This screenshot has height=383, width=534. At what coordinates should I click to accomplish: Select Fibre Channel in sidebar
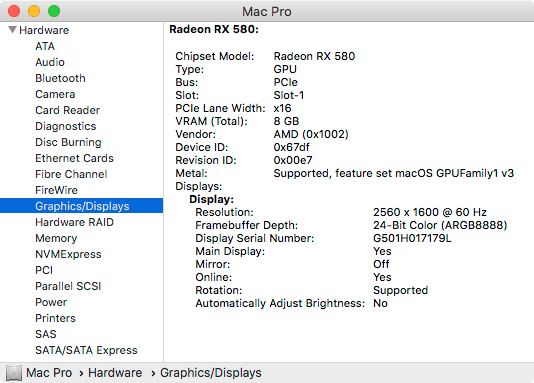coord(71,174)
